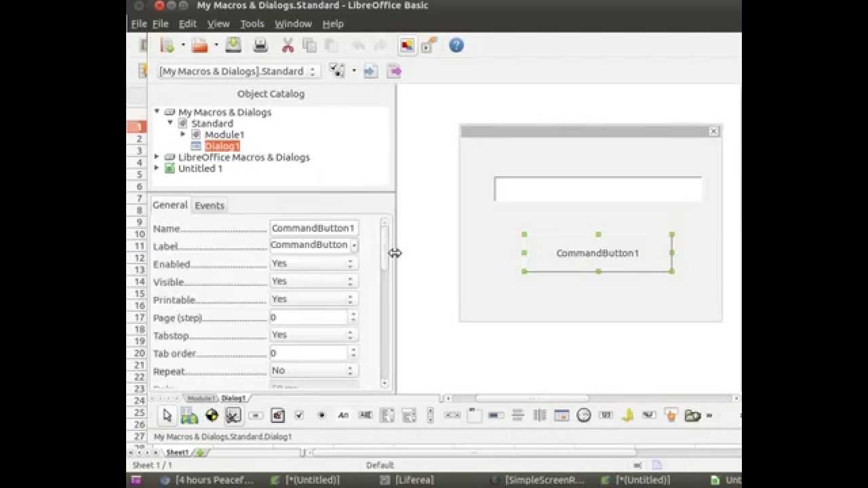Pick the Combo Box control tool
The width and height of the screenshot is (868, 488).
(409, 415)
